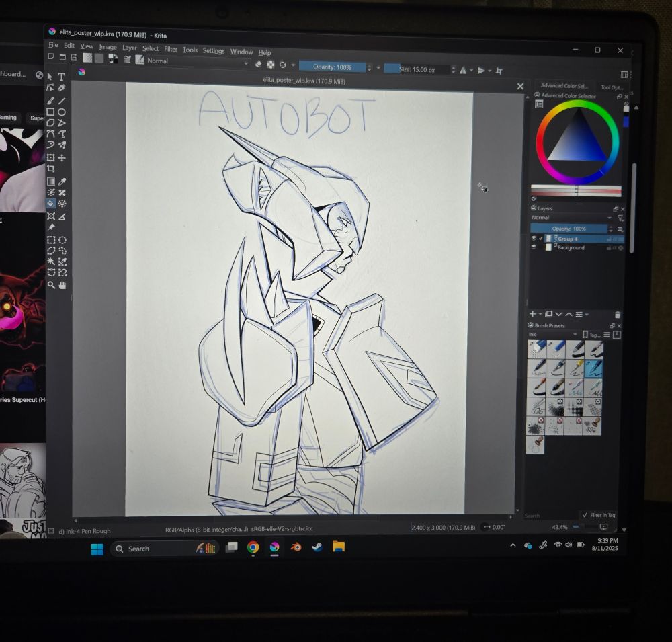Open the Ink brush tag dropdown

click(x=552, y=335)
